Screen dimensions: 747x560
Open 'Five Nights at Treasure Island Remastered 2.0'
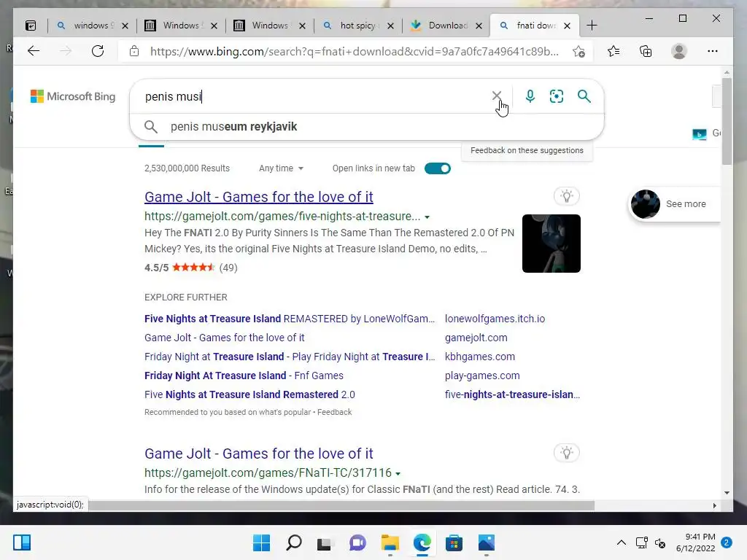(x=249, y=394)
